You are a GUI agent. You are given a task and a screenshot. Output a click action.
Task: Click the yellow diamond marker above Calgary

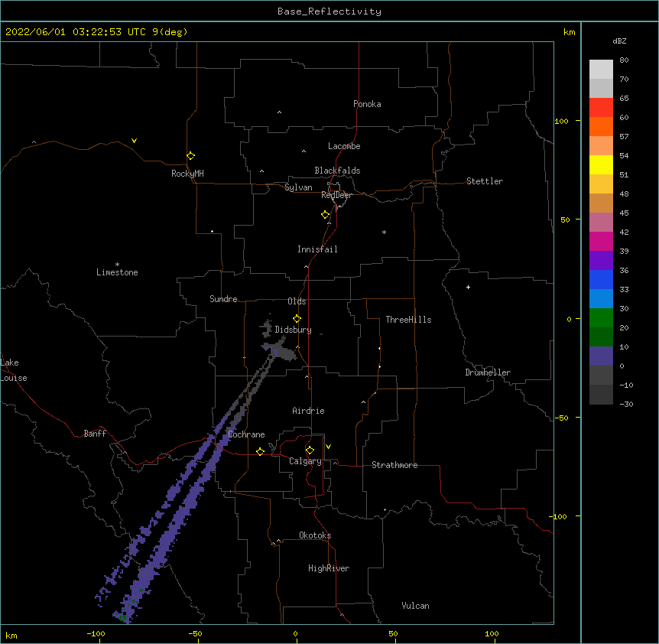[310, 450]
